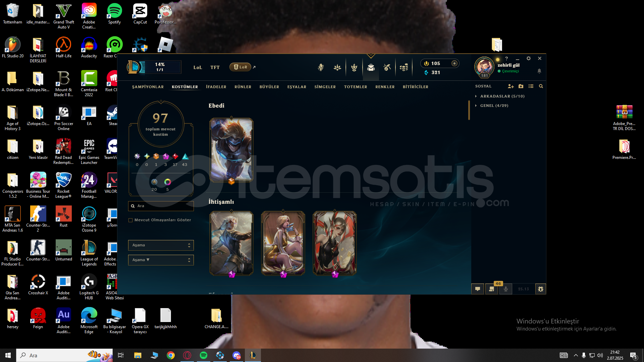Open Rocket League desktop shortcut
Screen dimensions: 644x362
(x=63, y=185)
